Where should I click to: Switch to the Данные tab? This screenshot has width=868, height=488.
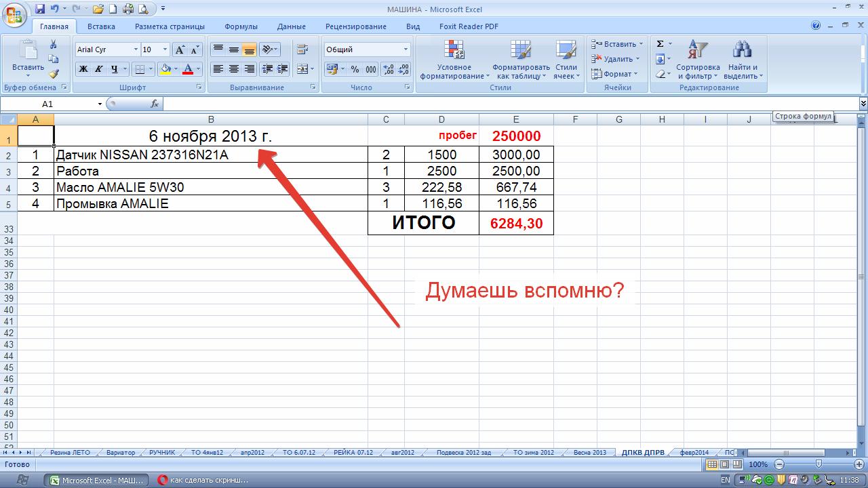point(292,26)
